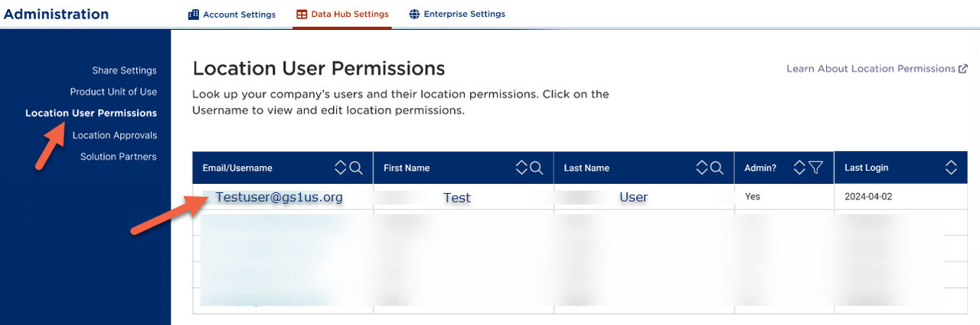This screenshot has height=325, width=980.
Task: Open the Testuser@gs1us.org username link
Action: [279, 197]
